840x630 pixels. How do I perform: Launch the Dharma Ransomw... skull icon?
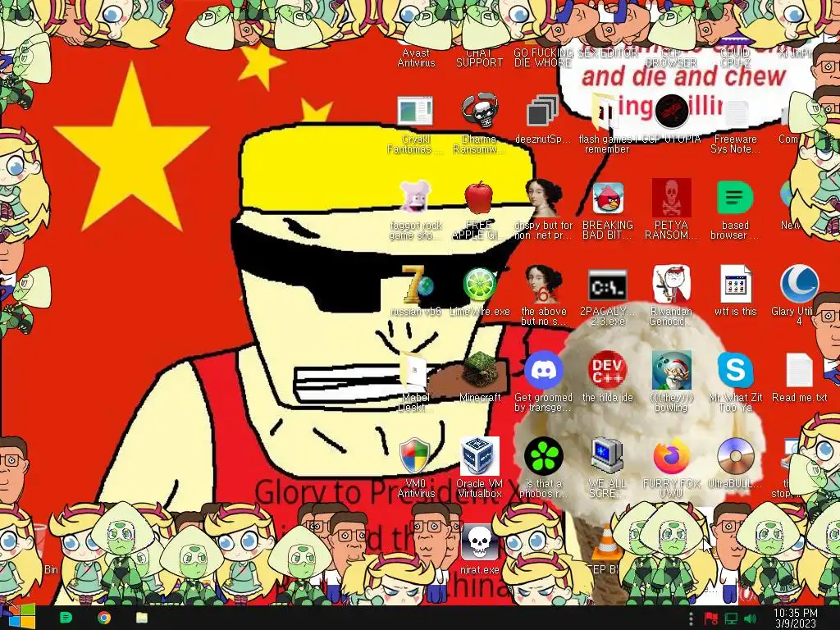(x=479, y=112)
